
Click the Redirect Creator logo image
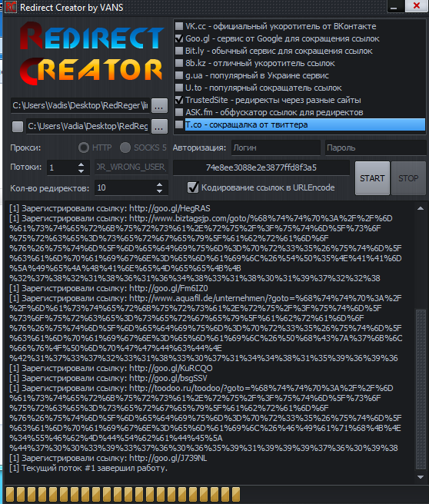(91, 54)
